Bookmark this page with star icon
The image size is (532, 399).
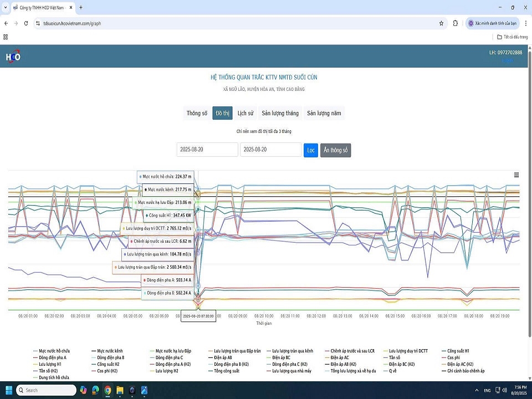coord(441,23)
